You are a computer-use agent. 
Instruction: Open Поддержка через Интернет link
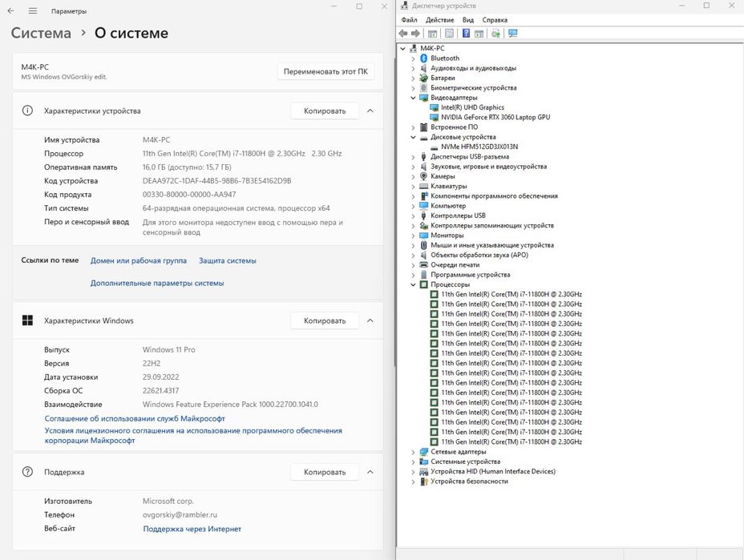pos(192,529)
